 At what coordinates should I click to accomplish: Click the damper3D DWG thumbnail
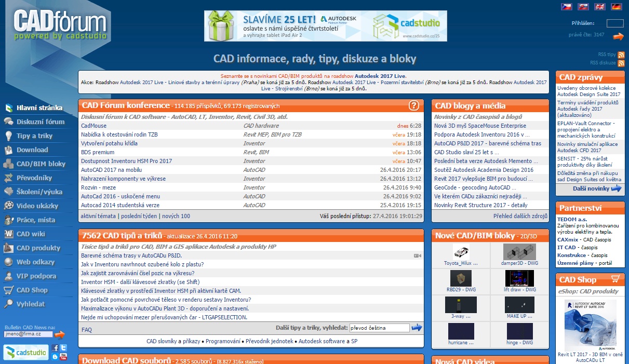[x=520, y=253]
